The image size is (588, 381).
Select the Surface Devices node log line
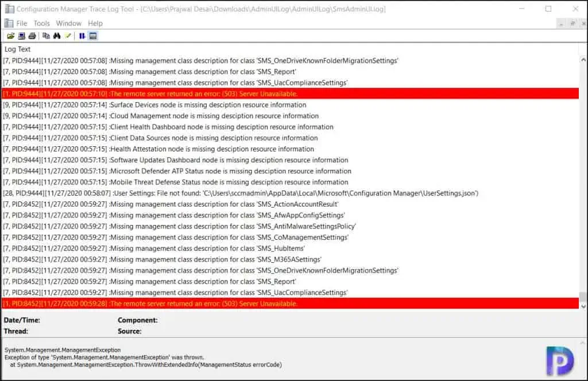click(291, 105)
